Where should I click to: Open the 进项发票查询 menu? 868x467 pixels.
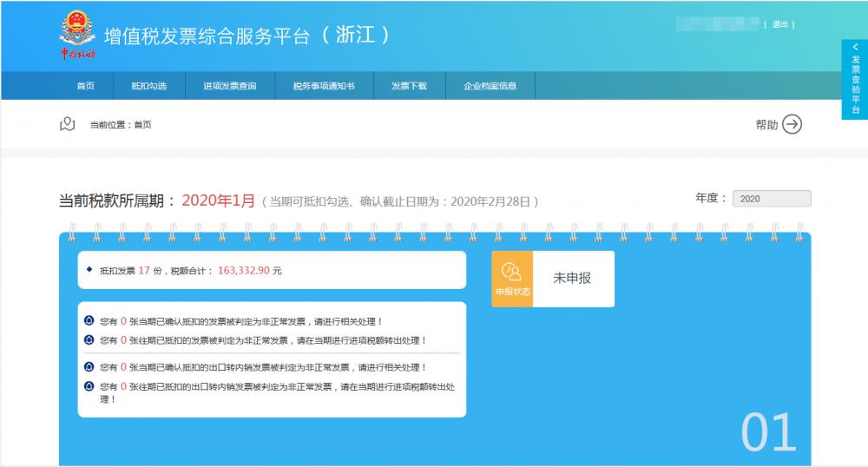click(230, 86)
